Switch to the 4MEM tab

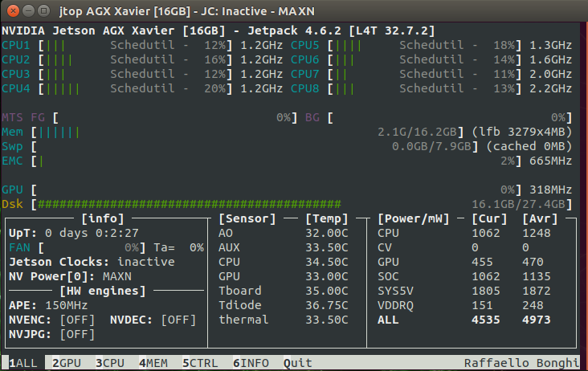click(153, 363)
